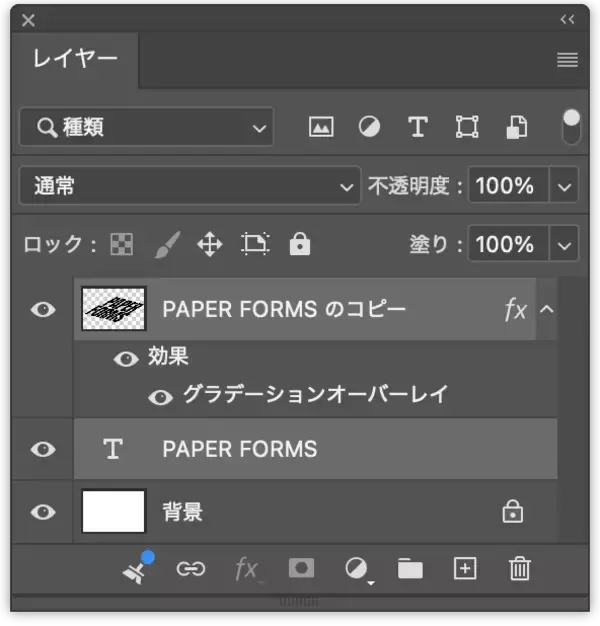Viewport: 600px width, 626px height.
Task: Toggle the layer filtering on/off switch
Action: [571, 127]
